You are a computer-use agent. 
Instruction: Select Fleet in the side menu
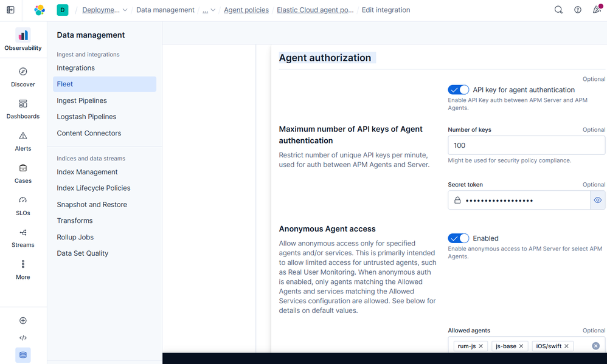coord(105,84)
